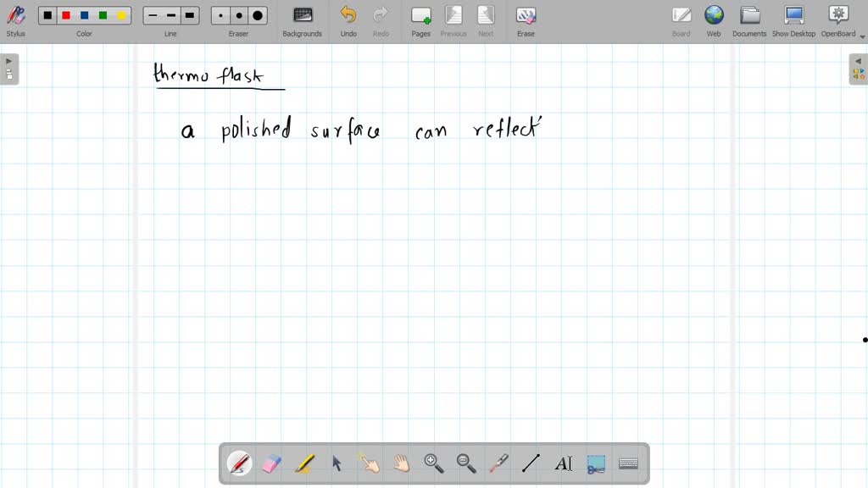Select the straight line drawing tool

pyautogui.click(x=531, y=463)
